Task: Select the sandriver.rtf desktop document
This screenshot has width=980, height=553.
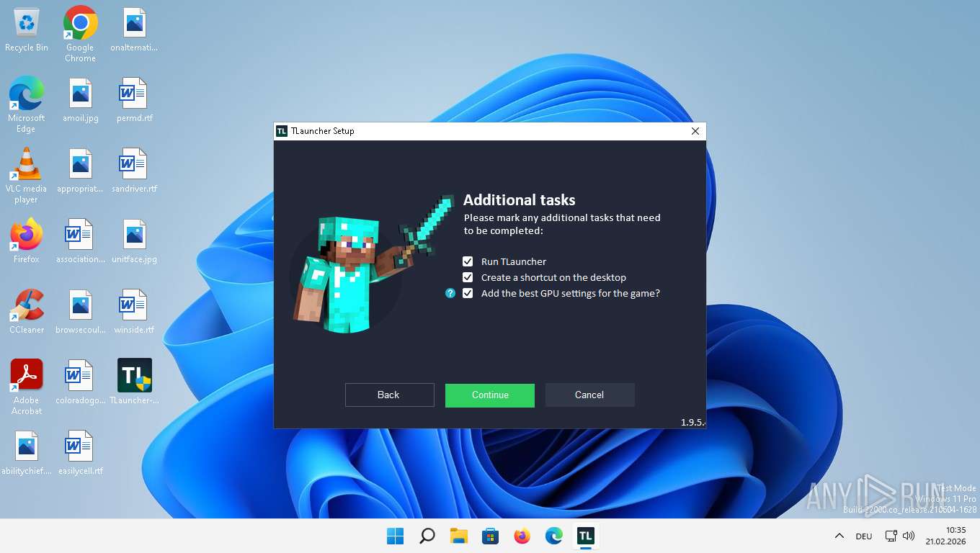Action: coord(134,172)
